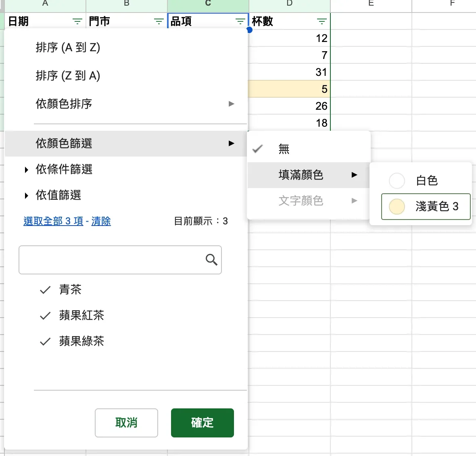Click the 清除 link
The width and height of the screenshot is (476, 456).
[101, 221]
